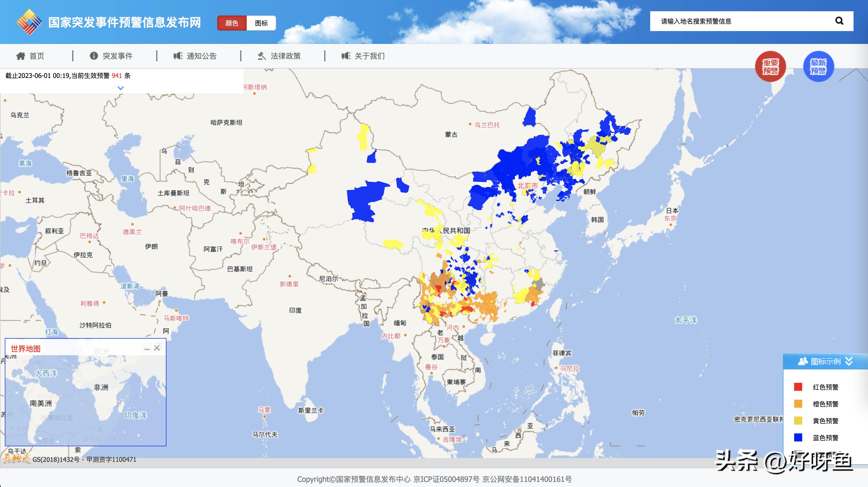This screenshot has width=868, height=487.
Task: Expand the alert count panel chevron
Action: pyautogui.click(x=121, y=88)
